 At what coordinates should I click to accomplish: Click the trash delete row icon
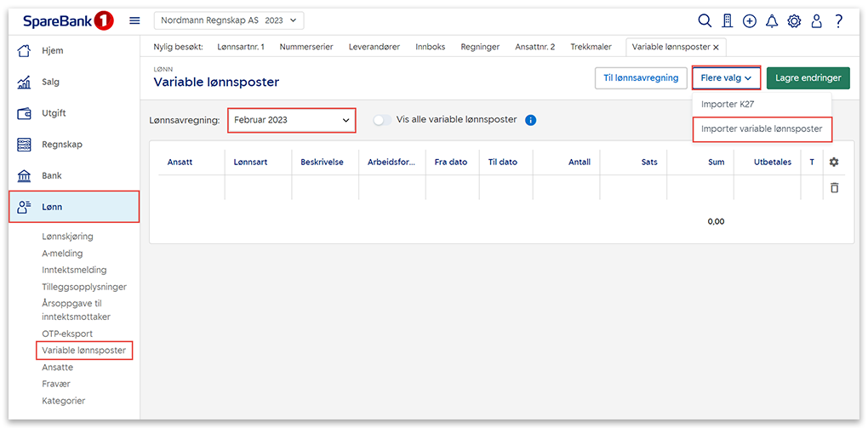coord(834,187)
